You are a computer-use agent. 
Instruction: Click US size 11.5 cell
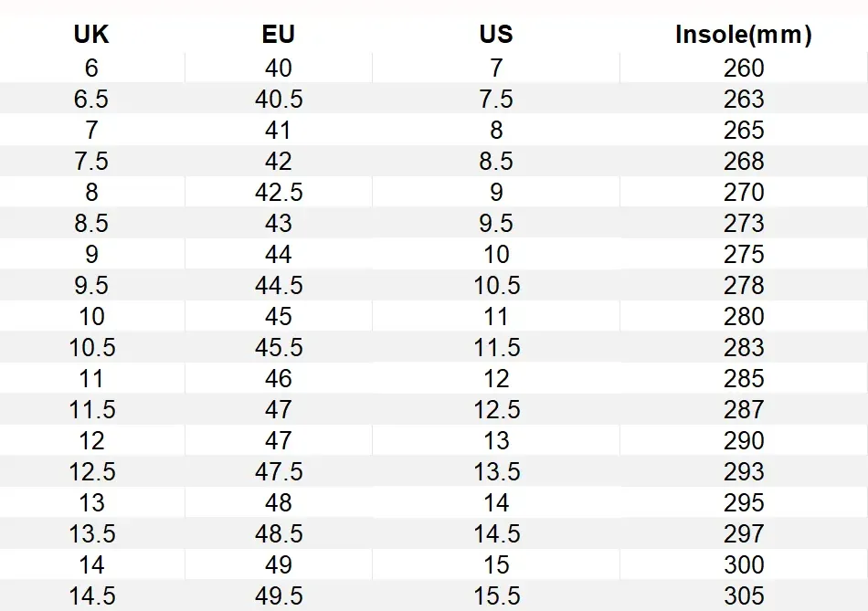(x=496, y=347)
